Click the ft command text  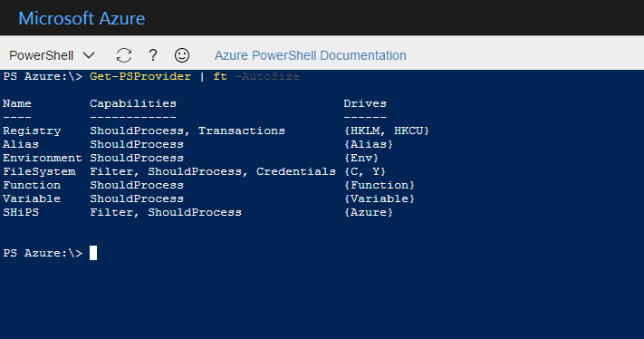pos(220,76)
